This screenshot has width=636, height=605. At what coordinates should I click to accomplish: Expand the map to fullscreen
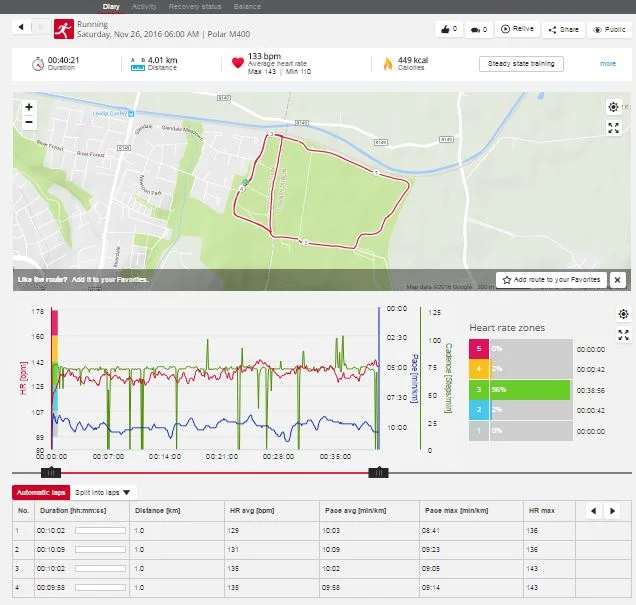point(614,128)
